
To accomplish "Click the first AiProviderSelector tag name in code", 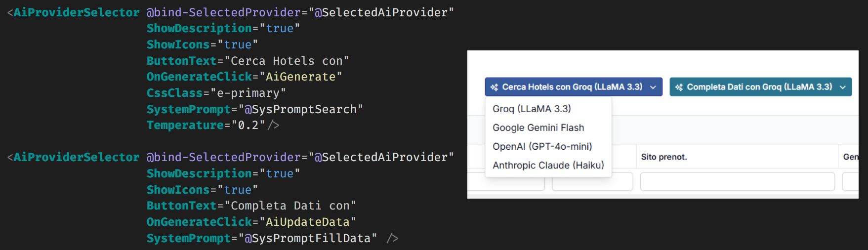I will pos(77,12).
